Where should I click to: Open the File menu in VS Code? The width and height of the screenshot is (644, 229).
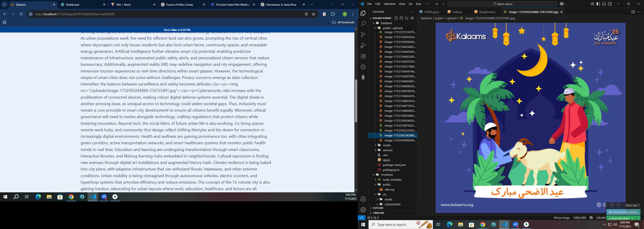(x=369, y=4)
